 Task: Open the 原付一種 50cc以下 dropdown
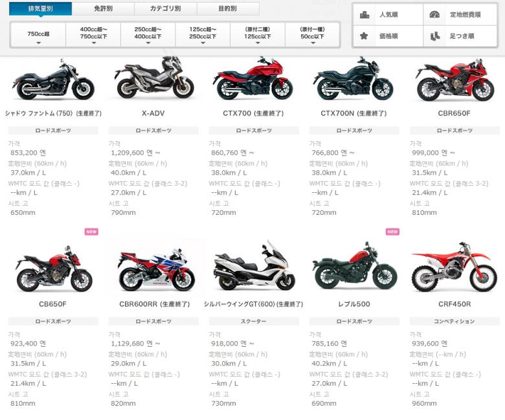coord(313,36)
